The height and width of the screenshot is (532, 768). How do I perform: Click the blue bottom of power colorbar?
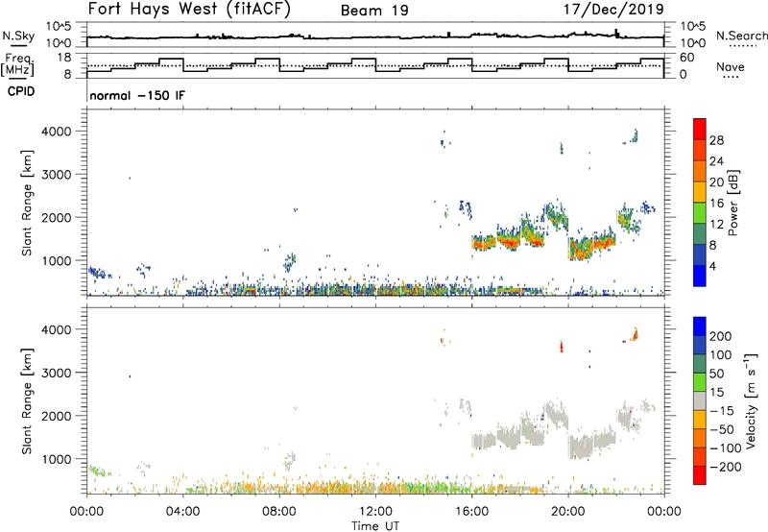700,276
